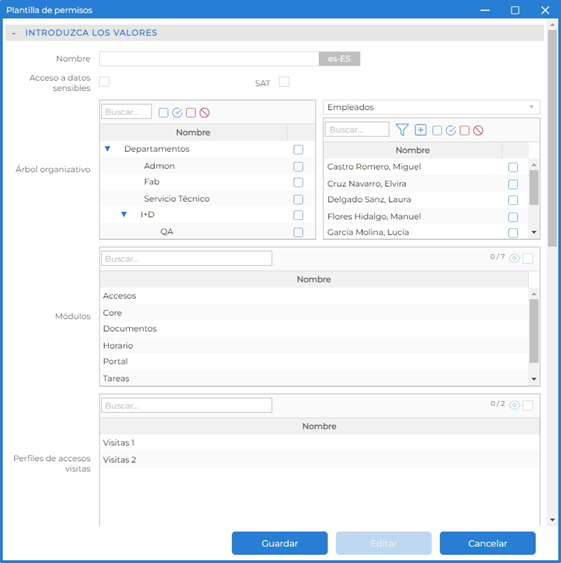Select the Horario module row

314,345
